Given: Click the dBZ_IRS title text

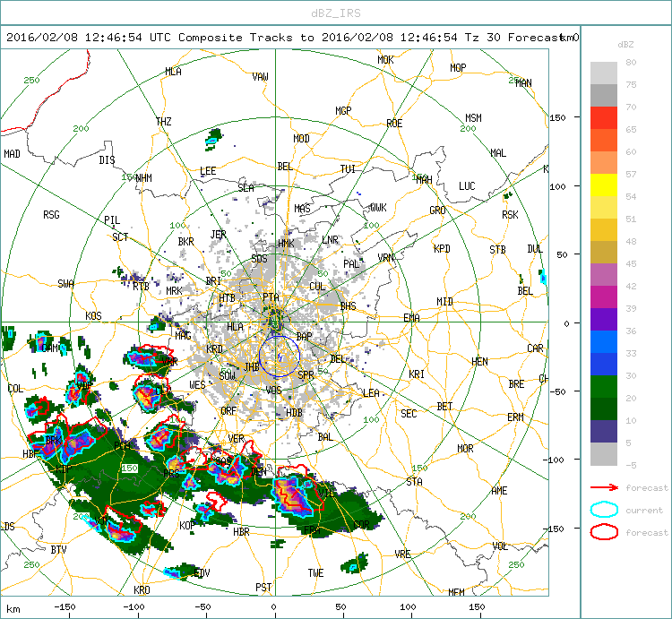Looking at the screenshot, I should pyautogui.click(x=336, y=13).
